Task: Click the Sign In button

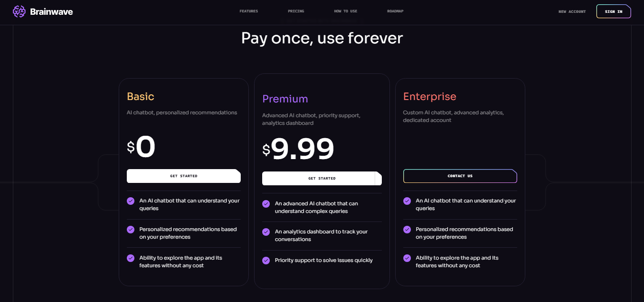Action: click(613, 11)
